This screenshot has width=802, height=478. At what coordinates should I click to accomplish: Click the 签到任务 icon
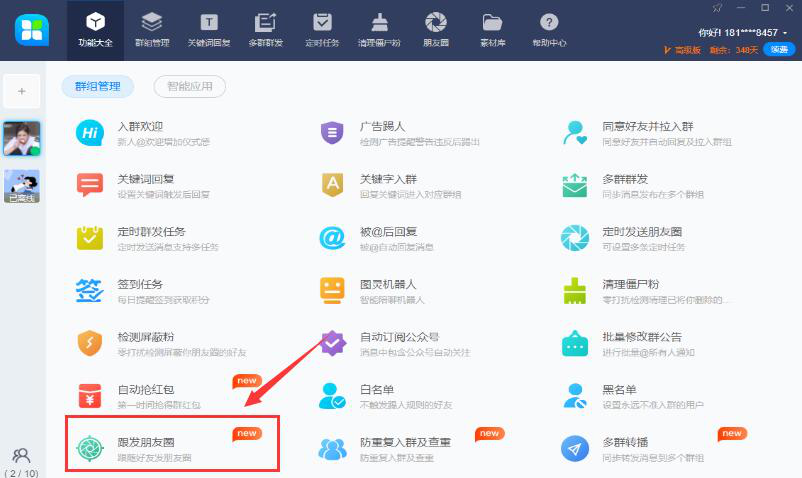(90, 290)
